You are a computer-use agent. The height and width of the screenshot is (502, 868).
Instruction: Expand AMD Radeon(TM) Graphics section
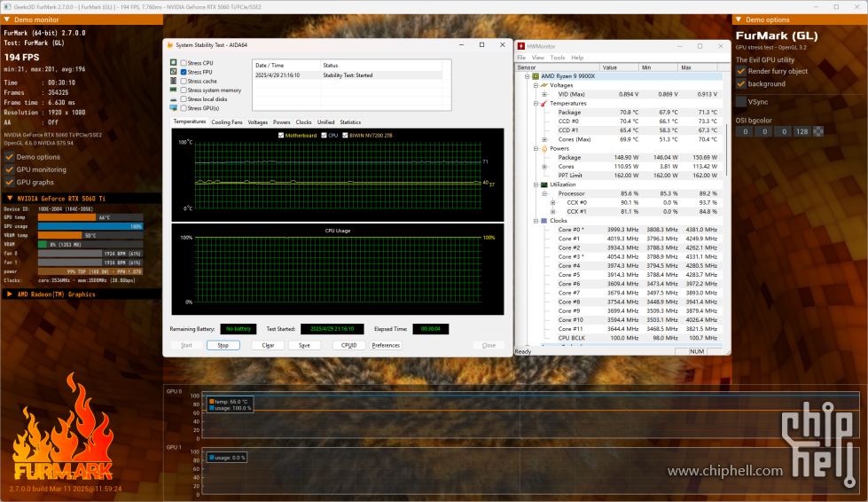pos(10,294)
